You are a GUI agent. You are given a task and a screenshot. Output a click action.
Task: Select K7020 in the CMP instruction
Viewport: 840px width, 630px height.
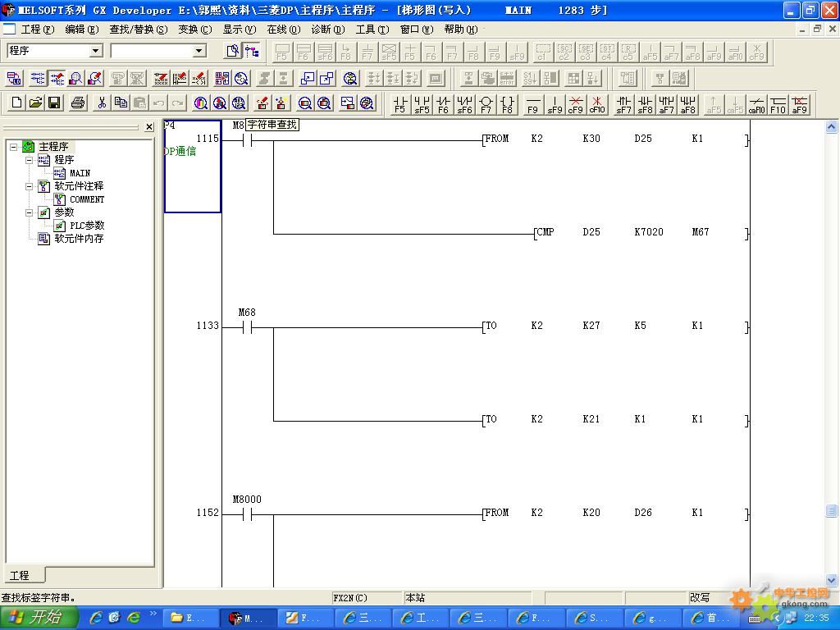[x=649, y=232]
